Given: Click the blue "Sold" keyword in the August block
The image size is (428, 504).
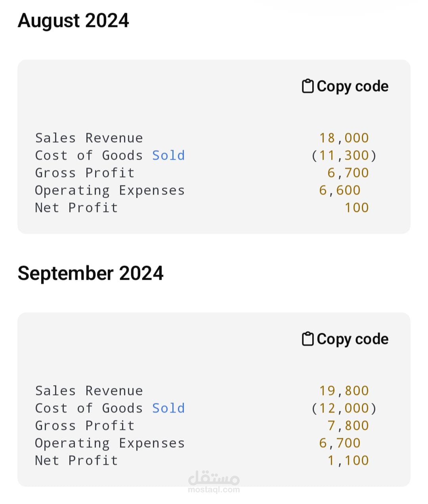Looking at the screenshot, I should click(168, 155).
